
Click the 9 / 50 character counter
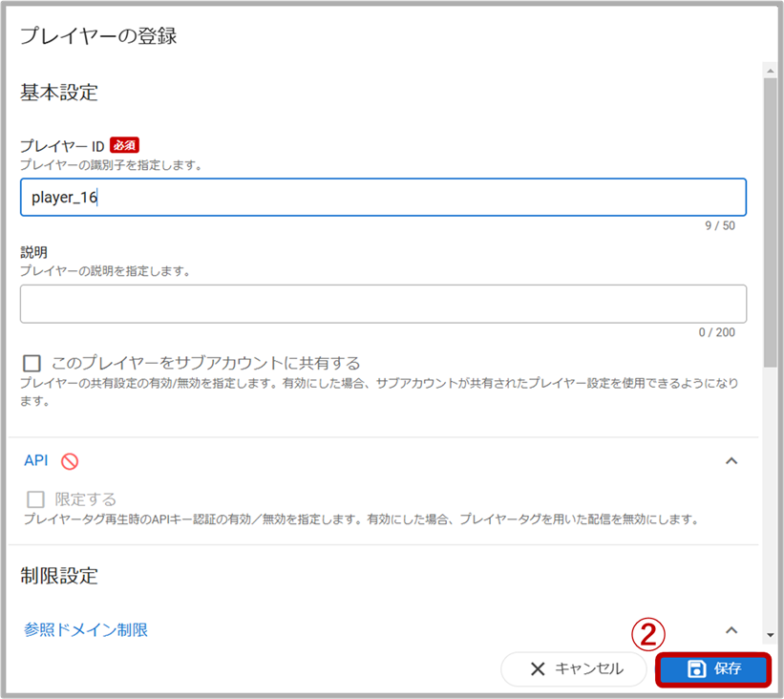click(x=720, y=226)
